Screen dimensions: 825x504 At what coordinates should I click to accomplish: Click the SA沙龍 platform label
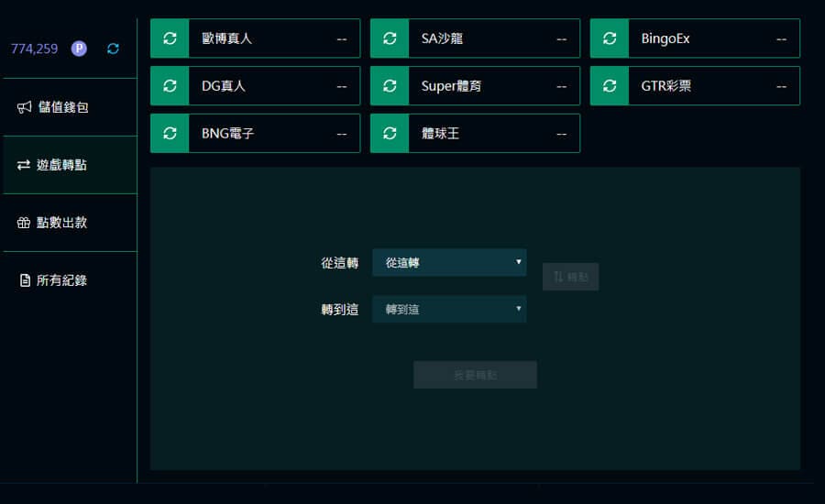pos(442,38)
